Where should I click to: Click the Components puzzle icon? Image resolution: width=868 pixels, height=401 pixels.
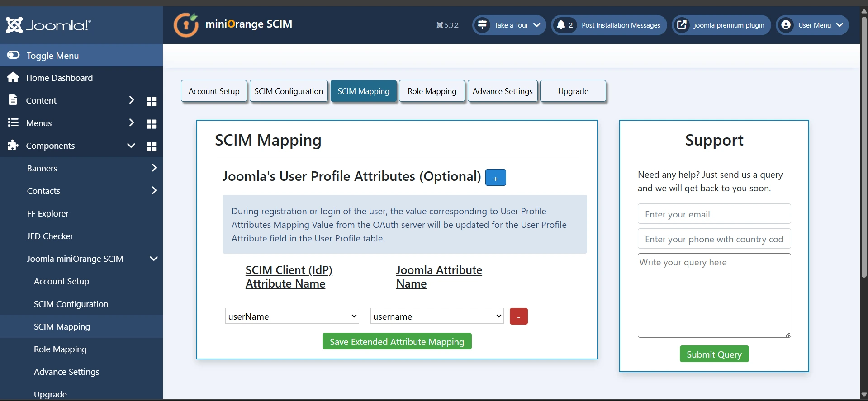(x=13, y=145)
